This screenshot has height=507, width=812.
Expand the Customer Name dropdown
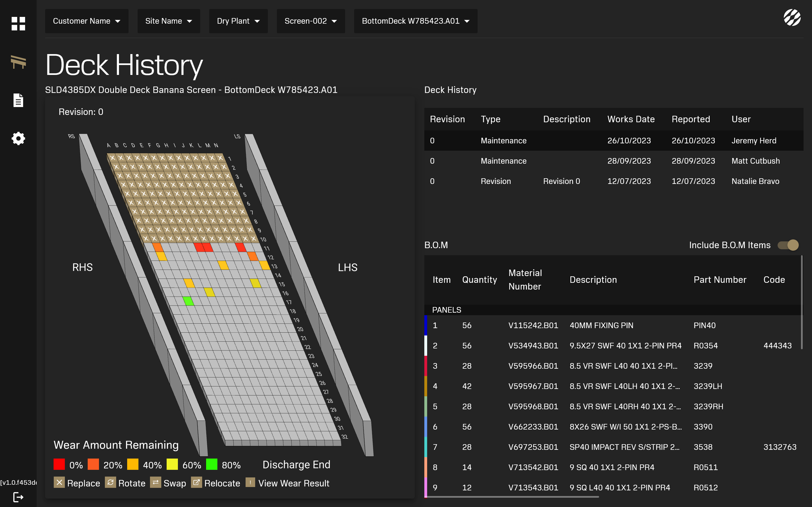[x=87, y=21]
